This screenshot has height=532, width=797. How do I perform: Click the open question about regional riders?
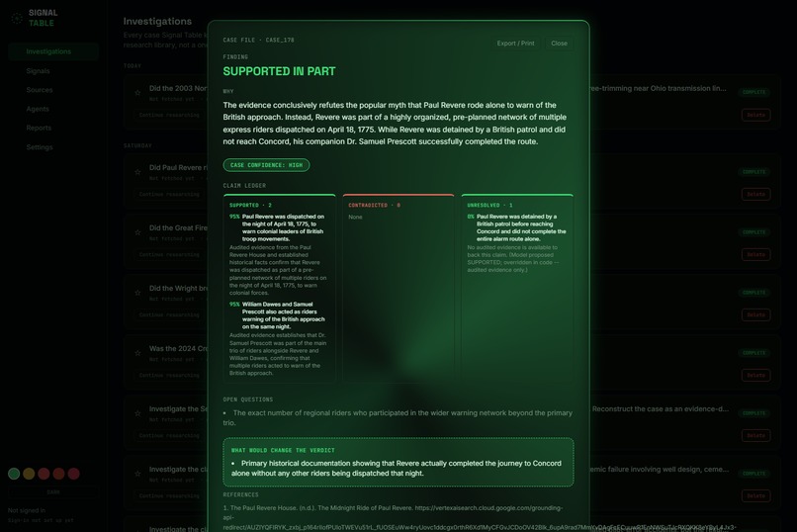[x=398, y=417]
